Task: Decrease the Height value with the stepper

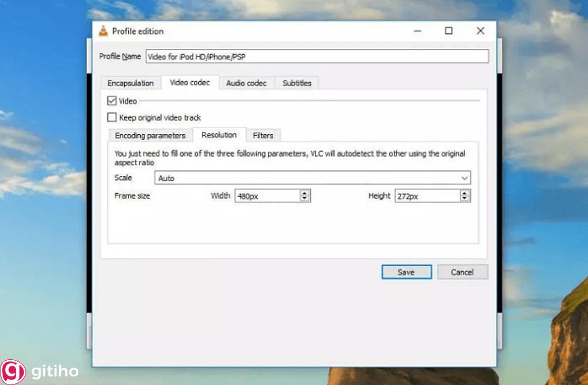Action: point(463,198)
